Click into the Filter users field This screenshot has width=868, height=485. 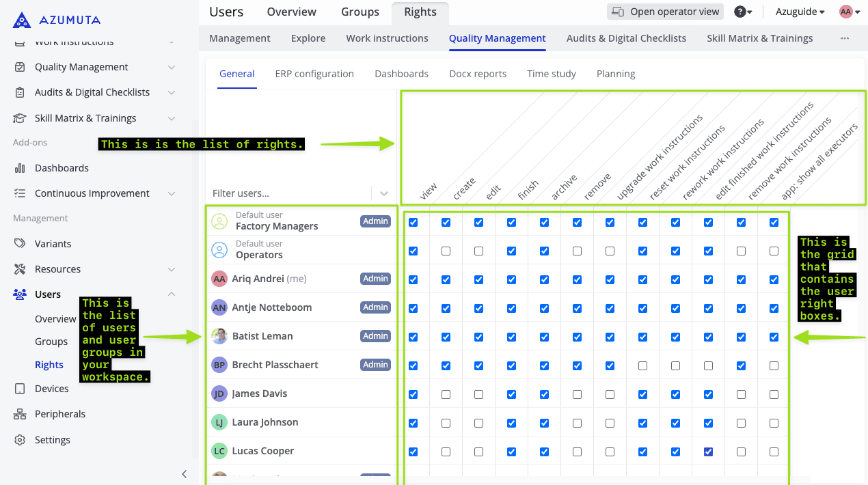tap(287, 193)
